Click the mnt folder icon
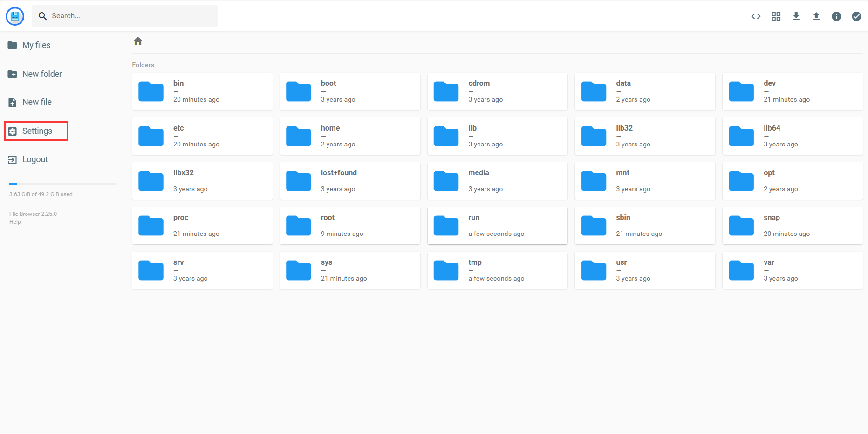Viewport: 868px width, 434px height. (594, 181)
